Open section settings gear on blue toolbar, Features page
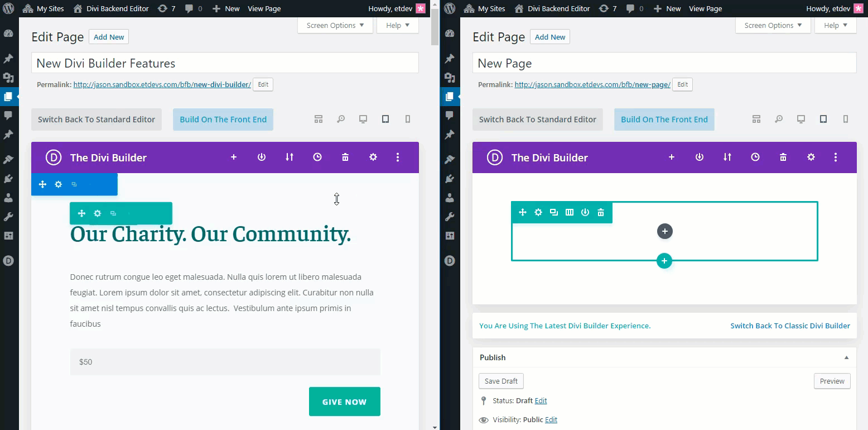The height and width of the screenshot is (430, 868). point(58,184)
